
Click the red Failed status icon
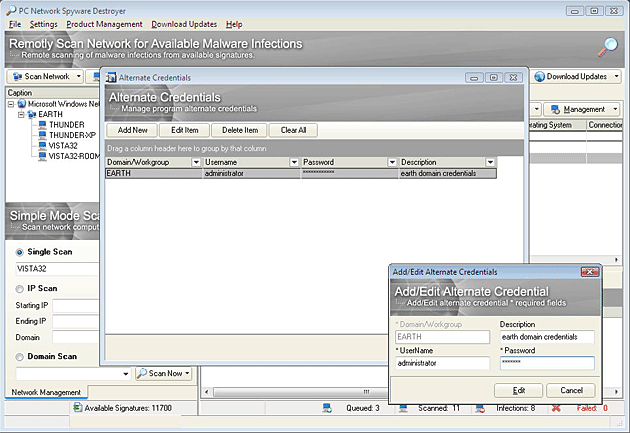pos(555,408)
